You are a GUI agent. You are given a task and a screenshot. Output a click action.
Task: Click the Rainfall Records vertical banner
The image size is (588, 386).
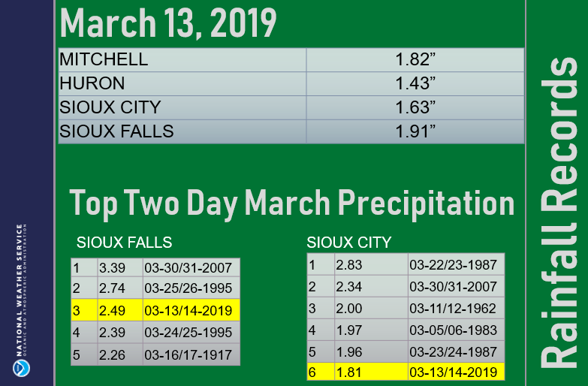(x=559, y=213)
